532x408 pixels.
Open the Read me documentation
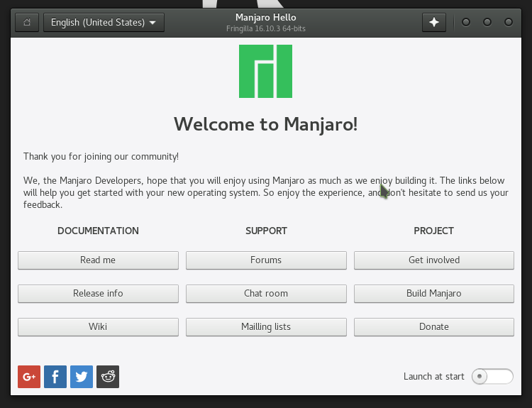click(98, 260)
